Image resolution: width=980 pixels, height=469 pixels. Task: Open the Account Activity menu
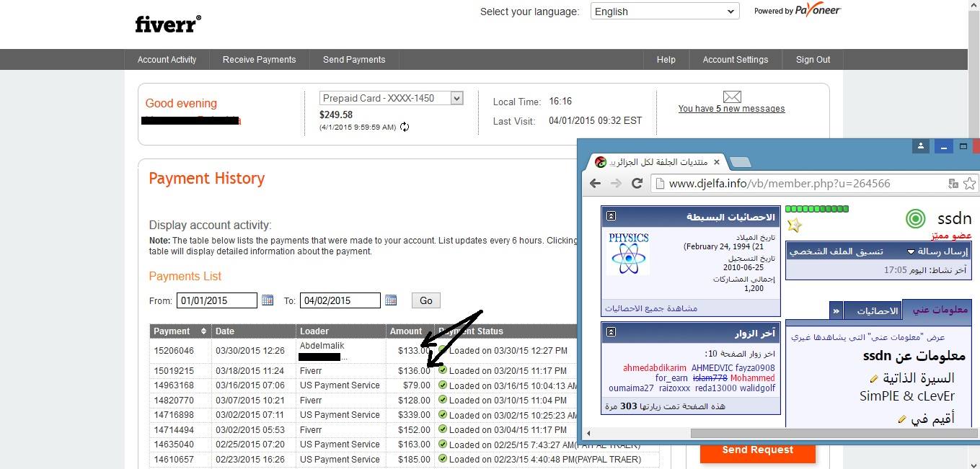(167, 60)
